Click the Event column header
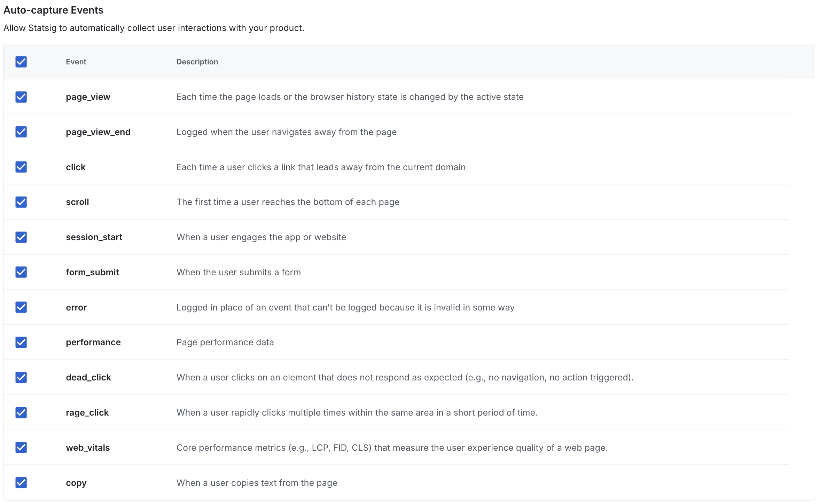The width and height of the screenshot is (819, 504). coord(76,62)
